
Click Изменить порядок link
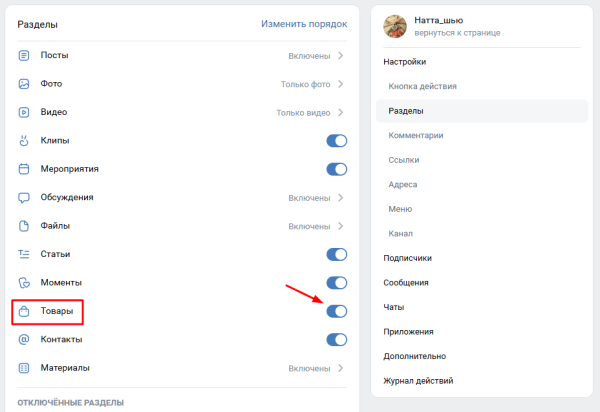click(x=304, y=24)
